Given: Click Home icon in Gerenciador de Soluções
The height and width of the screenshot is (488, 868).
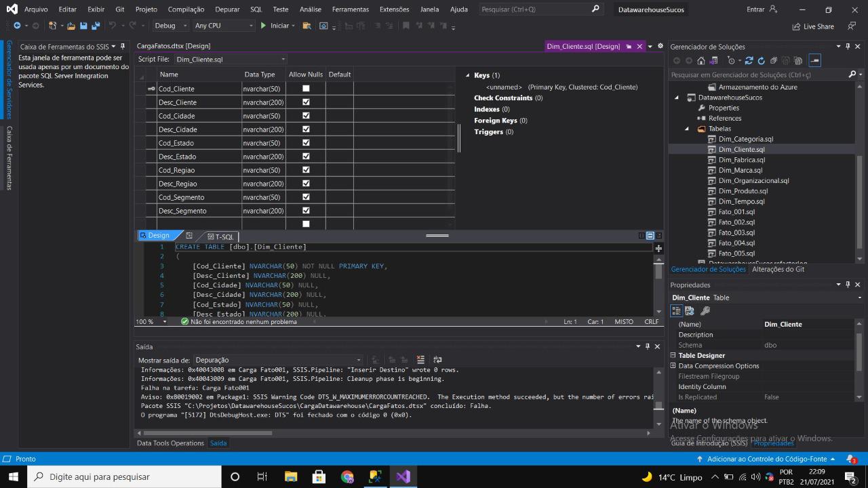Looking at the screenshot, I should [701, 60].
